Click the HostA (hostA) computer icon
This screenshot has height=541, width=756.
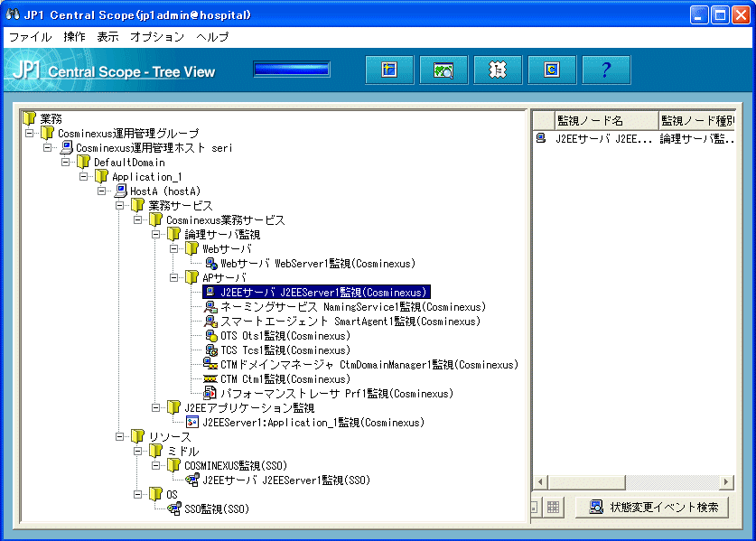tap(120, 191)
